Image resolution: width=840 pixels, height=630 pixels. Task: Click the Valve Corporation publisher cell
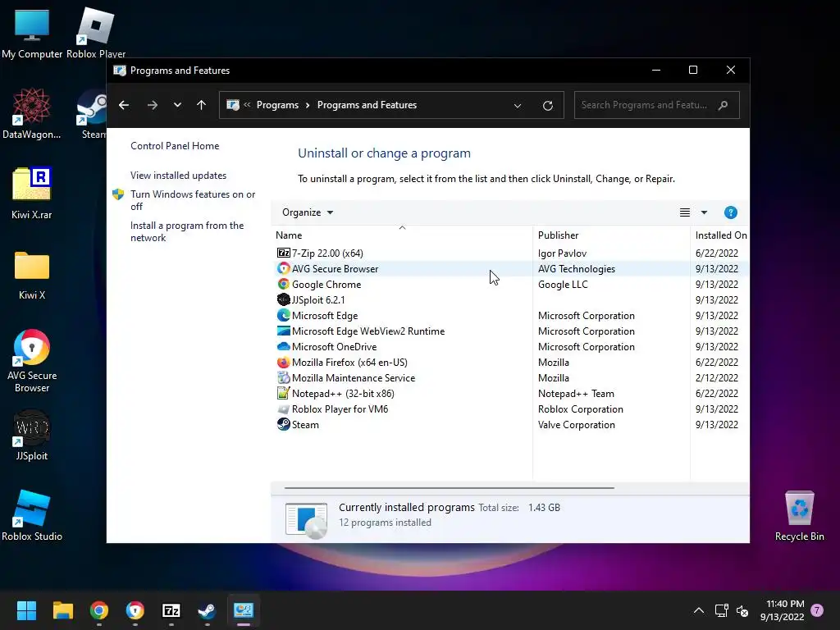click(577, 425)
